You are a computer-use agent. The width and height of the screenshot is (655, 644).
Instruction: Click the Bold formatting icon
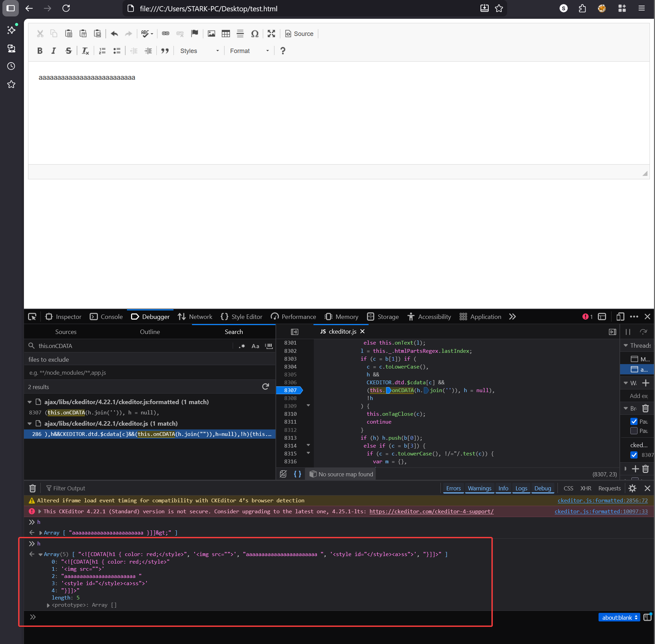point(40,51)
